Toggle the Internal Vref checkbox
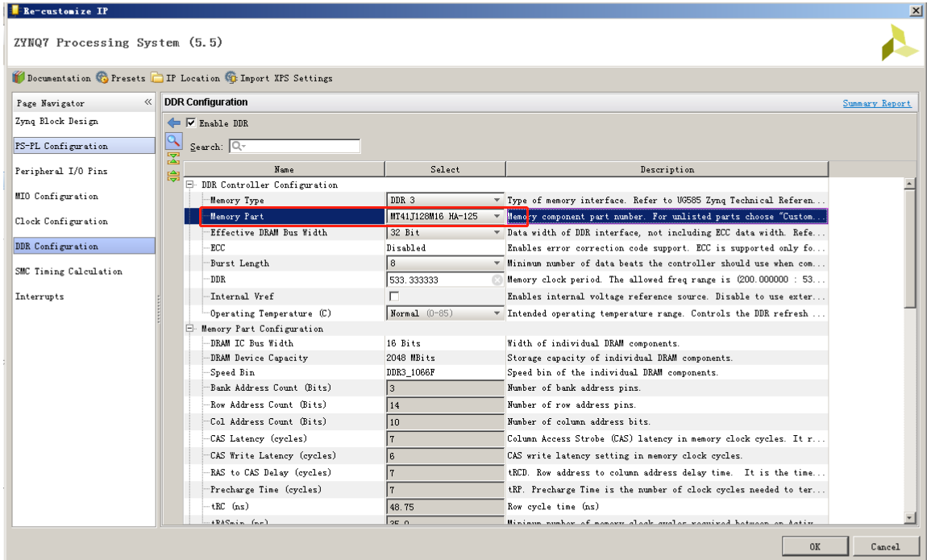Viewport: 927px width, 560px height. point(394,296)
